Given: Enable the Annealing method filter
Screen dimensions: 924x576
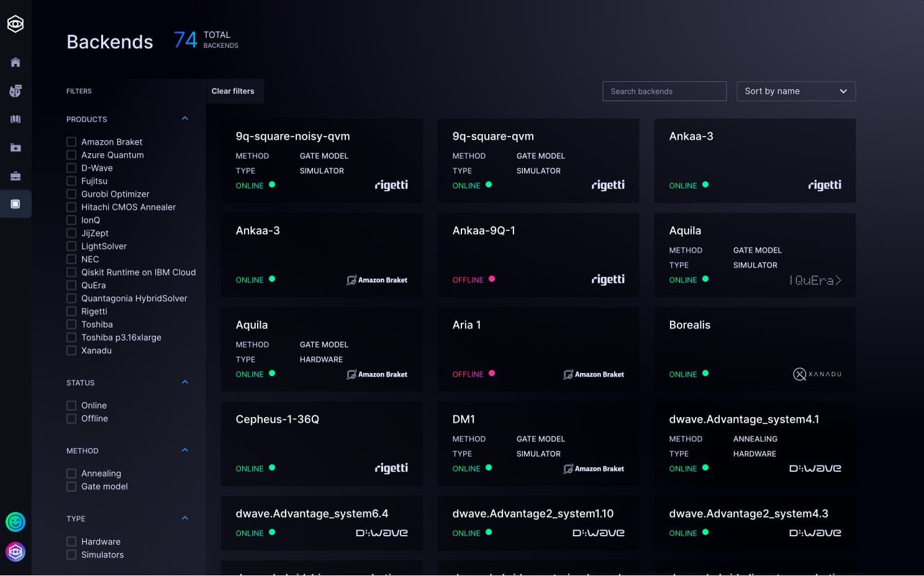Looking at the screenshot, I should [71, 473].
